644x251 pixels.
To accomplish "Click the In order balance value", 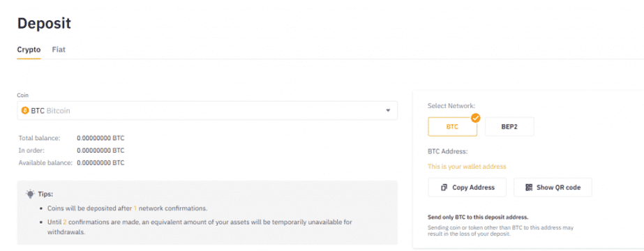I will coord(100,150).
